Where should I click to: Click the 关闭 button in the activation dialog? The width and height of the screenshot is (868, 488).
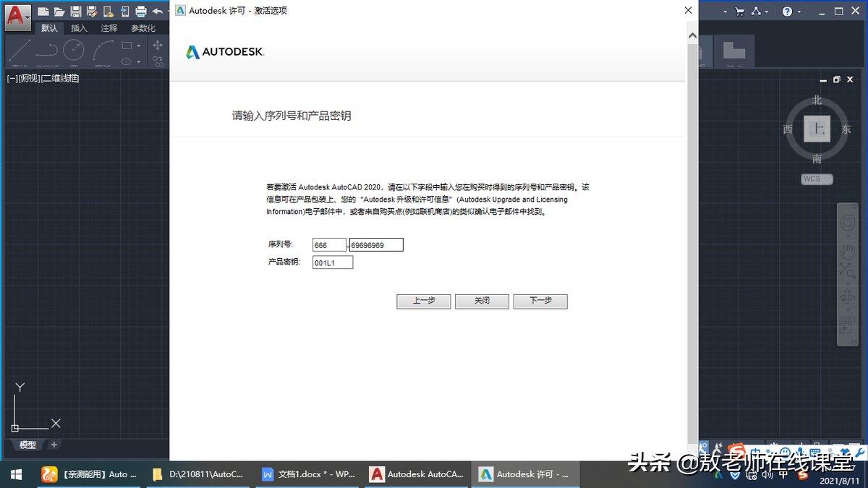(x=482, y=301)
